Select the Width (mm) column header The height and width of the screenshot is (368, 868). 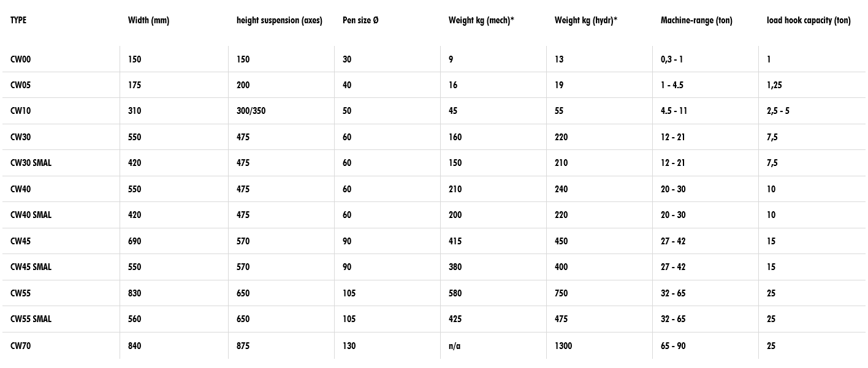coord(148,20)
